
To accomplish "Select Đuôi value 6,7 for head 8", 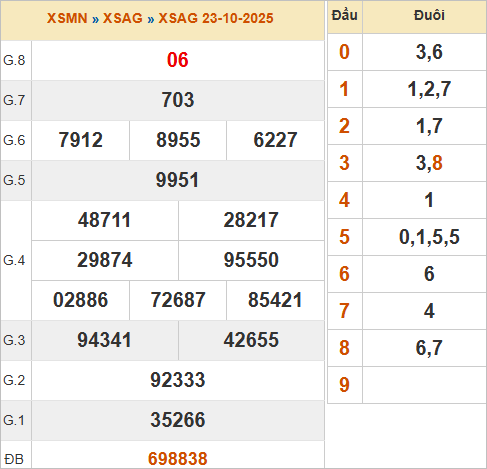I will pos(429,348).
